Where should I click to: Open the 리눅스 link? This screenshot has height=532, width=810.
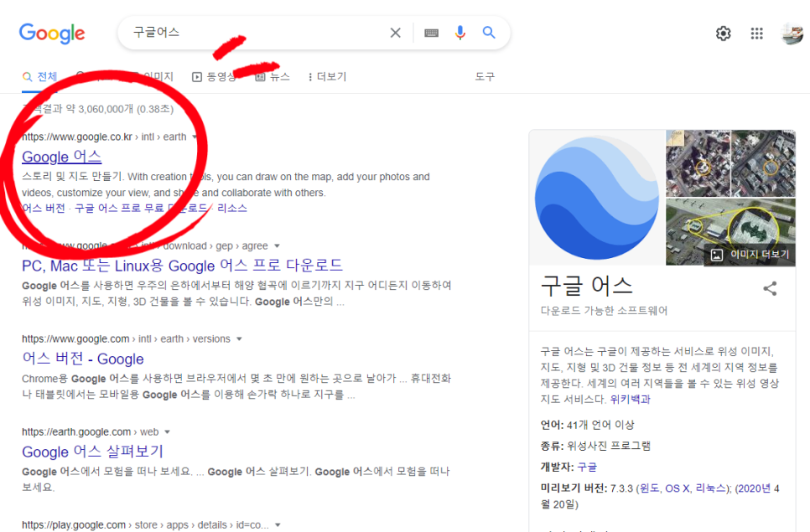(711, 488)
